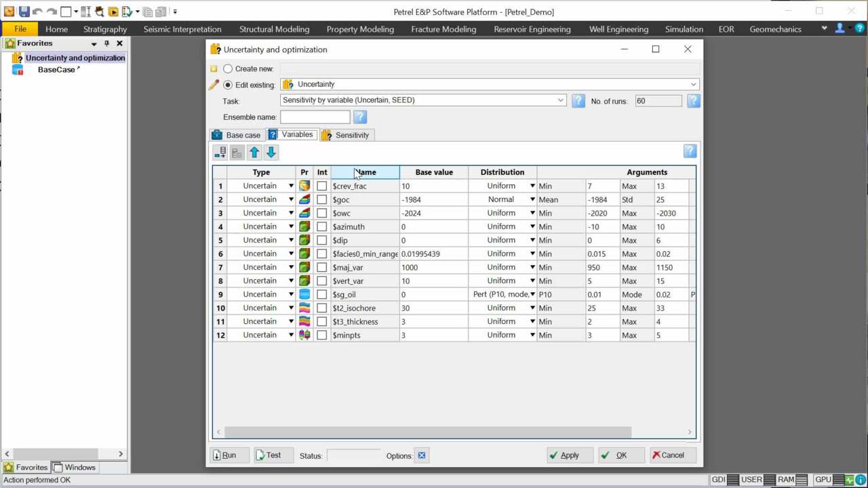Click the property icon in the $t2_isochore row
The height and width of the screenshot is (488, 868).
click(304, 308)
